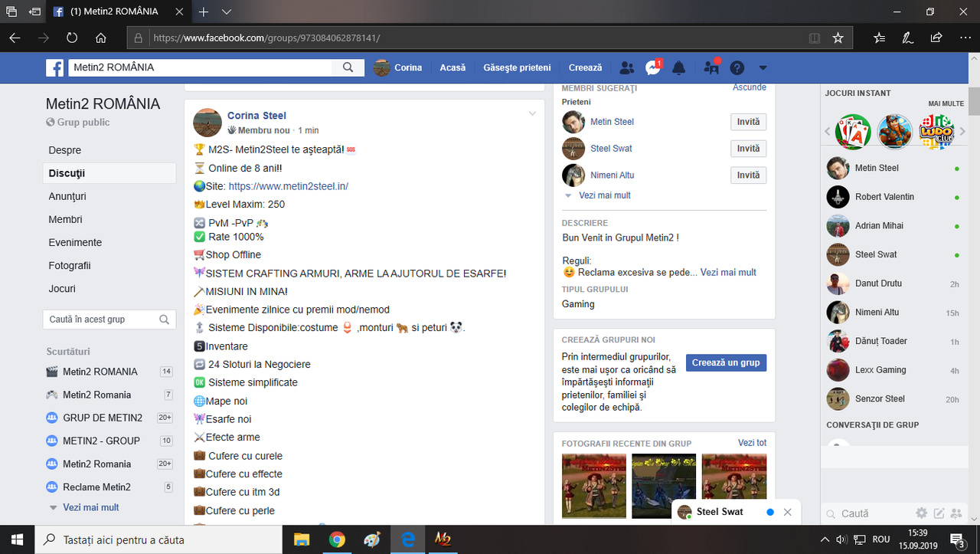Launch the Solitaire cards instant game
Image resolution: width=980 pixels, height=554 pixels.
coord(853,132)
